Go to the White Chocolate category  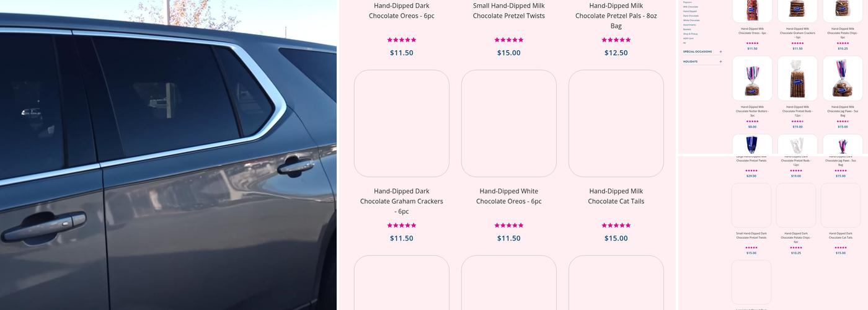[691, 20]
